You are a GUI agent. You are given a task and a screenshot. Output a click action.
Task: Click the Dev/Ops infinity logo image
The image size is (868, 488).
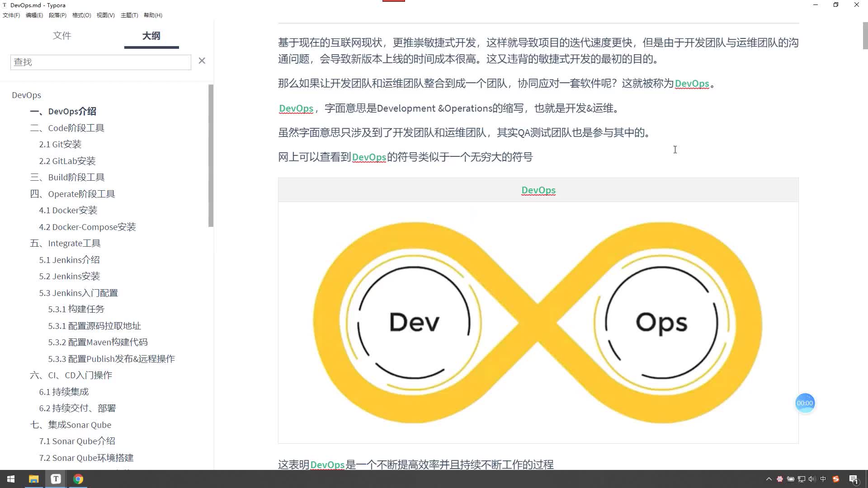(x=538, y=323)
